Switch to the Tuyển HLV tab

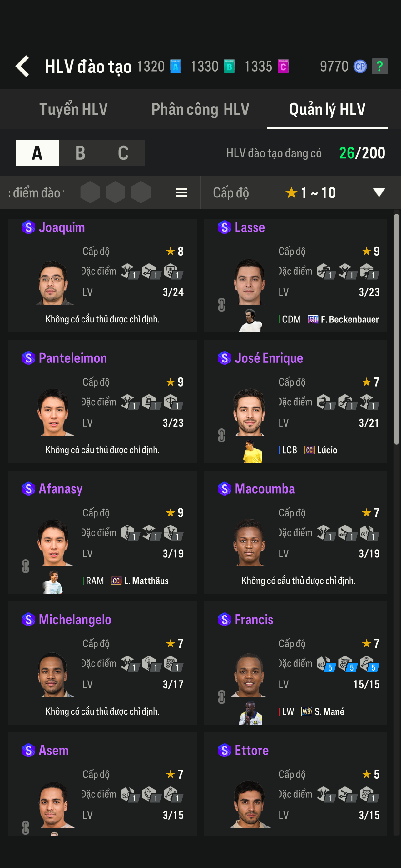coord(73,109)
